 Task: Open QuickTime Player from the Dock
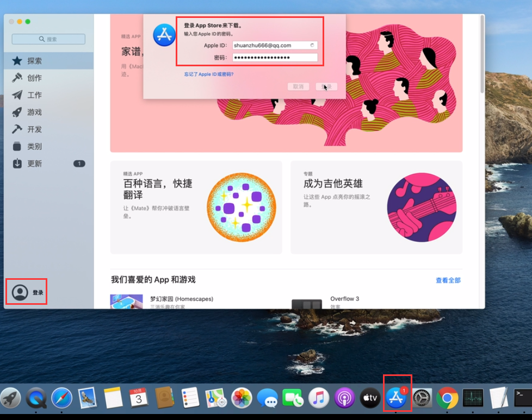pyautogui.click(x=36, y=398)
